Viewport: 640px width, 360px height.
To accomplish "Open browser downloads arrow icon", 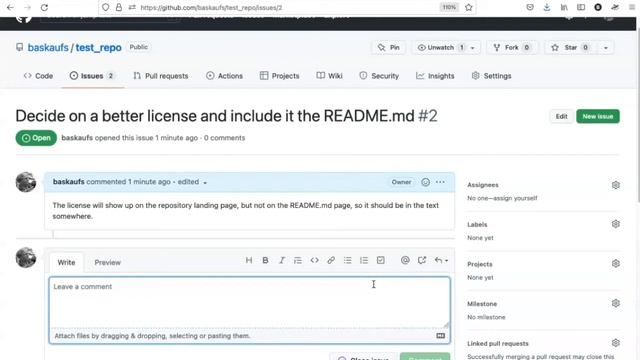I will 547,7.
